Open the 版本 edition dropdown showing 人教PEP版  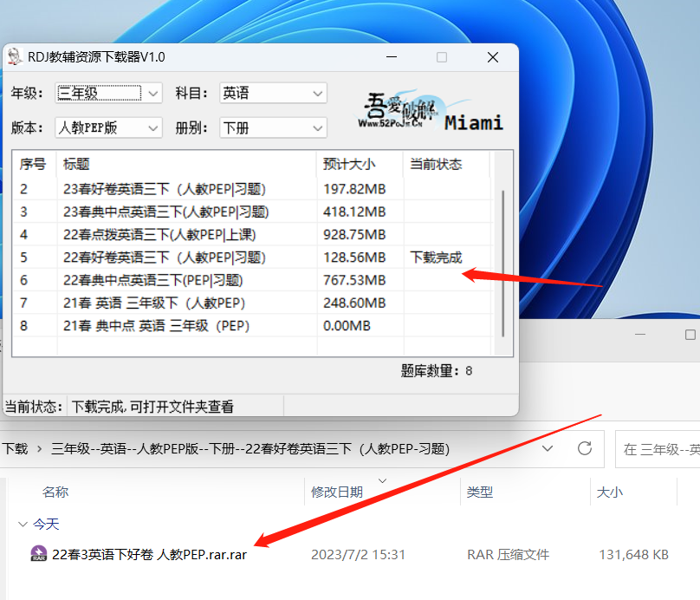coord(108,127)
